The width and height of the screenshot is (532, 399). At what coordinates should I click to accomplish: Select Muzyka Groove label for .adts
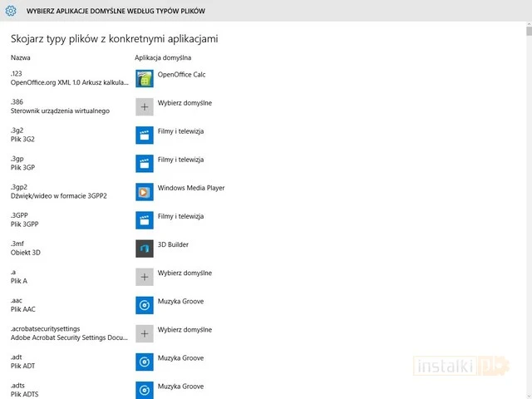coord(180,387)
